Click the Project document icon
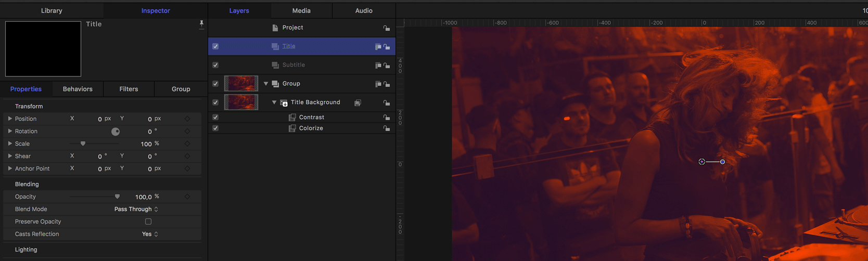Viewport: 868px width, 261px height. point(275,28)
